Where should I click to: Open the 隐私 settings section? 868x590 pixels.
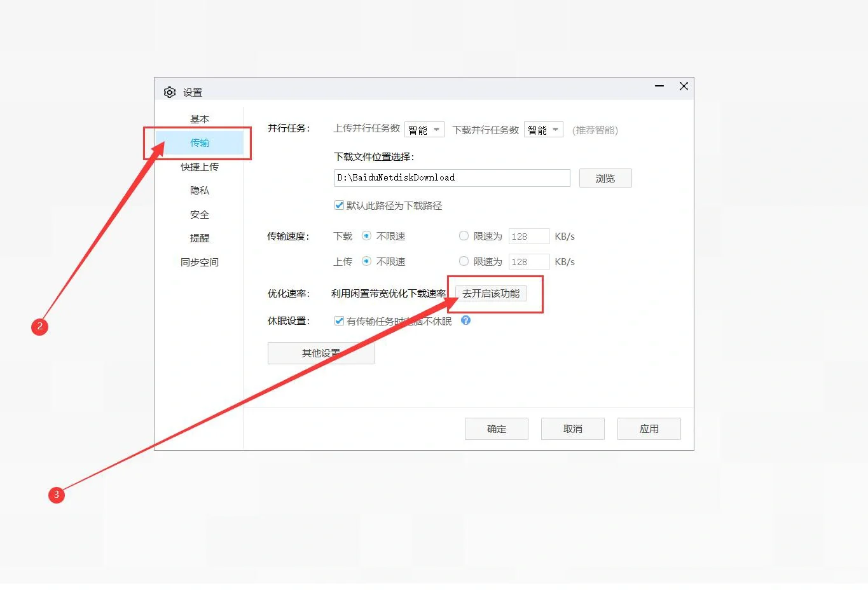tap(199, 190)
